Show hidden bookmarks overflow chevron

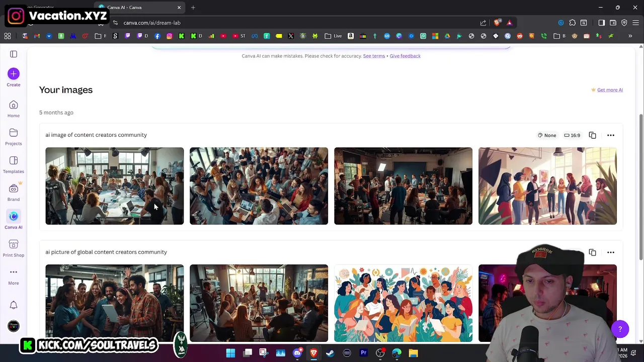630,36
